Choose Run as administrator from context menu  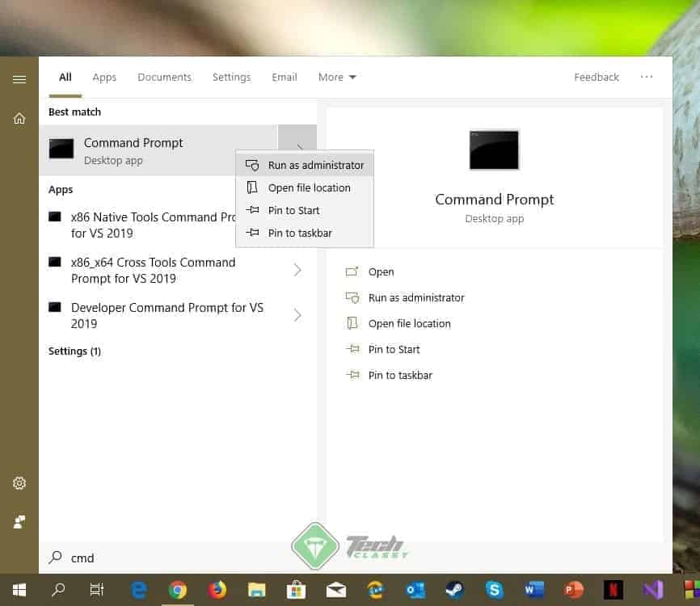pos(315,165)
